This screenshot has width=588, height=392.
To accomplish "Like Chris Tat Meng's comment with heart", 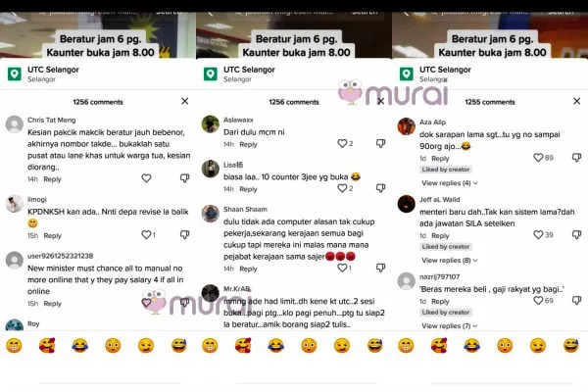I will click(x=146, y=178).
